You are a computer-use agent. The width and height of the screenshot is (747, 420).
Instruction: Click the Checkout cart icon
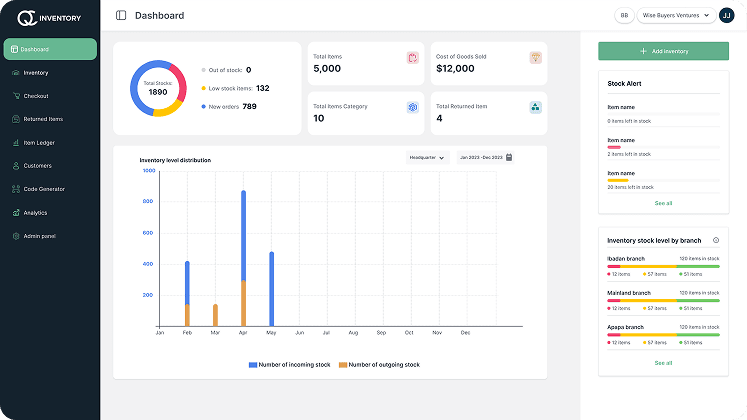pos(16,96)
